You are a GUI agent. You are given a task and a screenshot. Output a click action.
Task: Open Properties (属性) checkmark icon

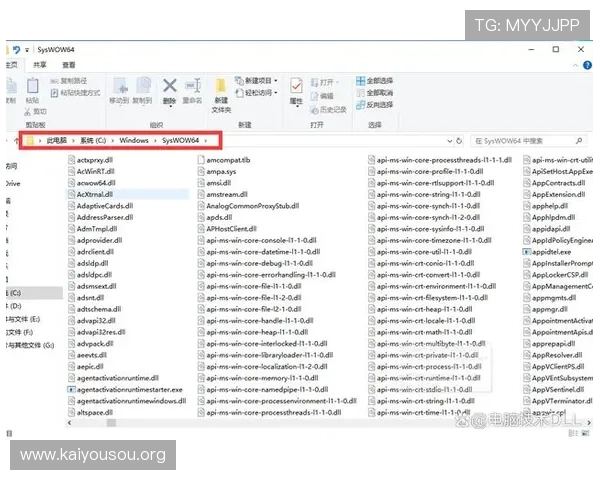(296, 86)
